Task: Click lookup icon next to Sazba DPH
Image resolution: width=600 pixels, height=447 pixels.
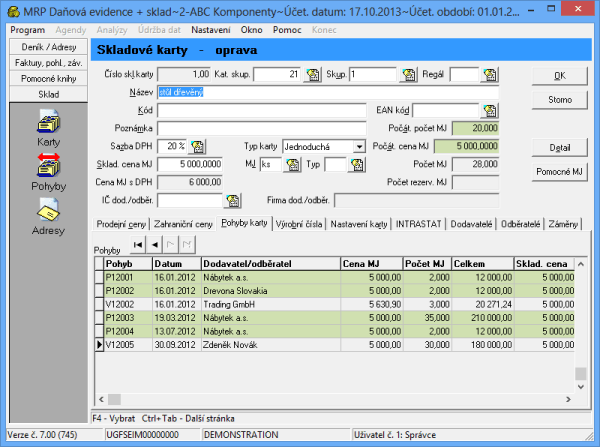Action: click(197, 146)
